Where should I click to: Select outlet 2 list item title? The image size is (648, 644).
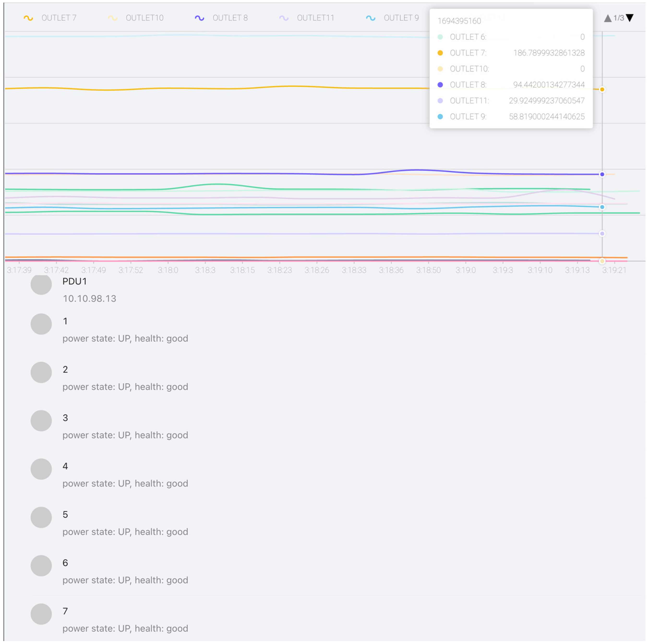coord(65,370)
